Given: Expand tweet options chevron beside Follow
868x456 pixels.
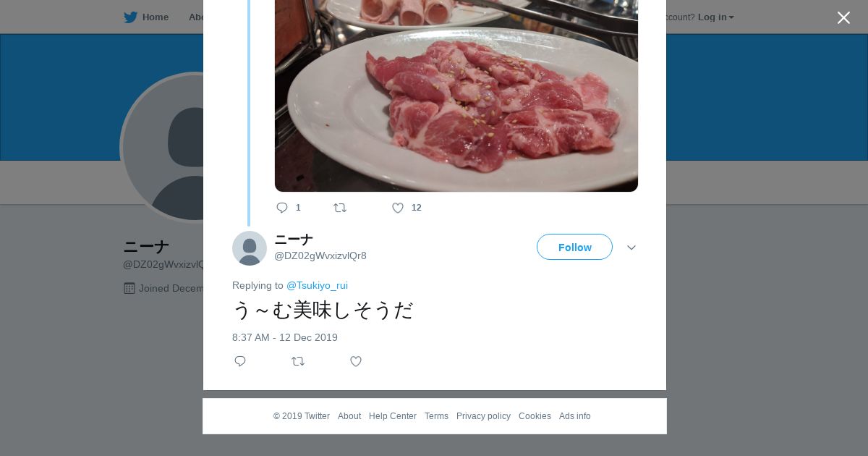Looking at the screenshot, I should pyautogui.click(x=631, y=248).
